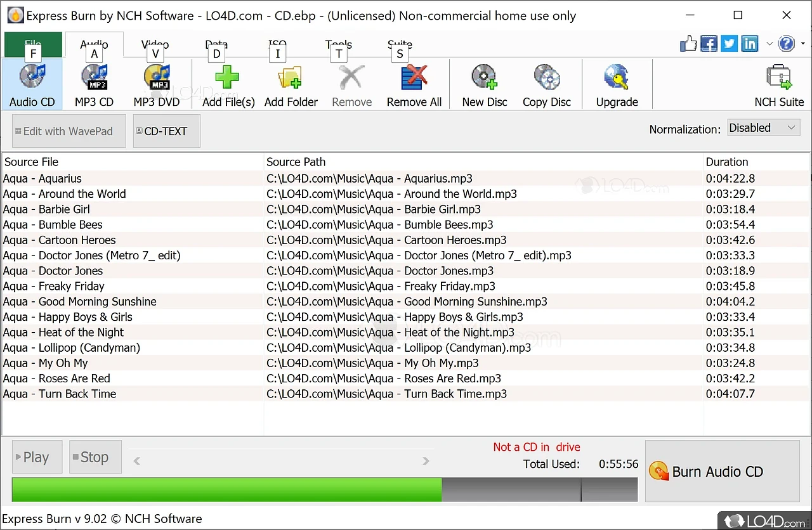Click the Express Burn v 9.02 status text

pos(102,519)
